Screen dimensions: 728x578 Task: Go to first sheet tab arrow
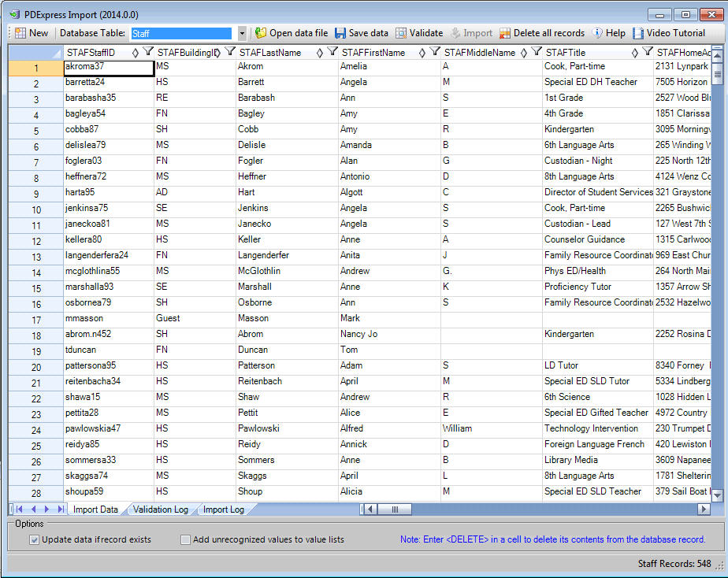(x=19, y=509)
